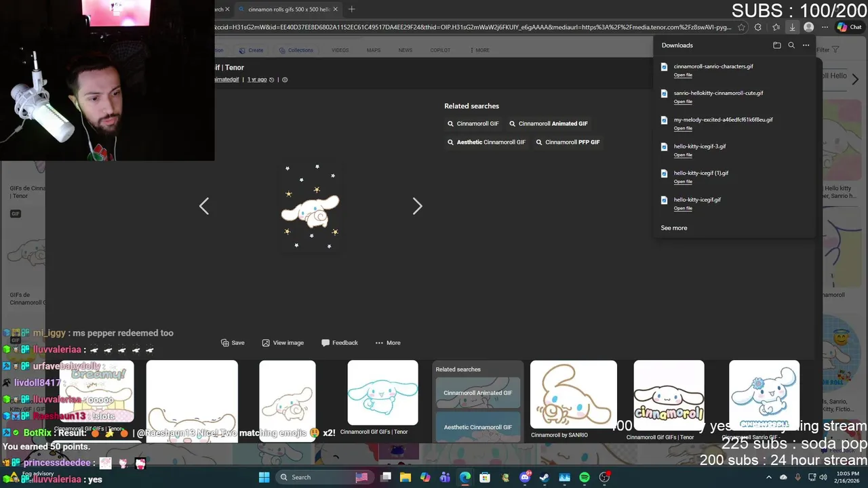
Task: Open file hello-kitty-icegif (1).gif
Action: pos(683,182)
